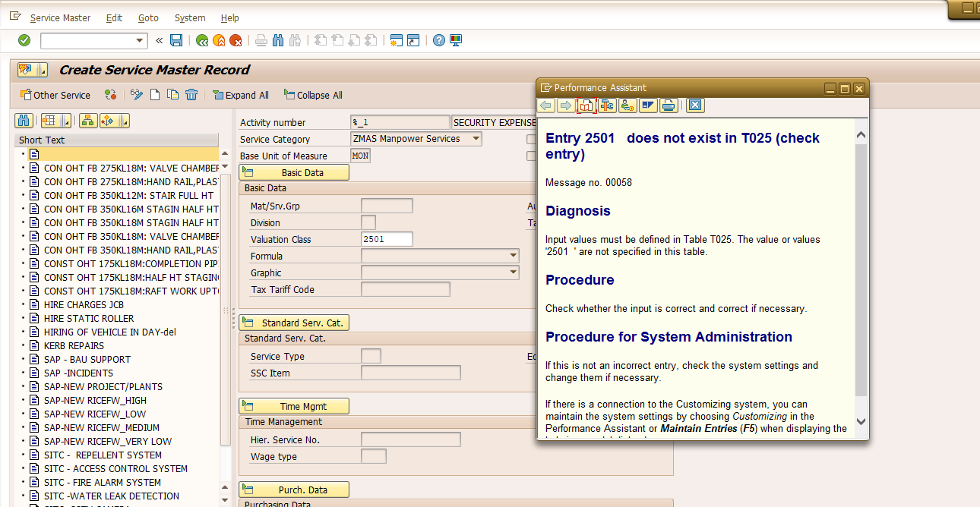The width and height of the screenshot is (980, 507).
Task: Expand the Graphic dropdown list
Action: [514, 272]
